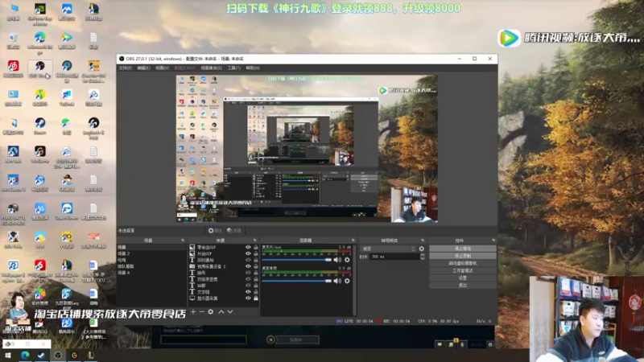644x362 pixels.
Task: Adjust 桌面音频 volume slider
Action: [x=296, y=281]
